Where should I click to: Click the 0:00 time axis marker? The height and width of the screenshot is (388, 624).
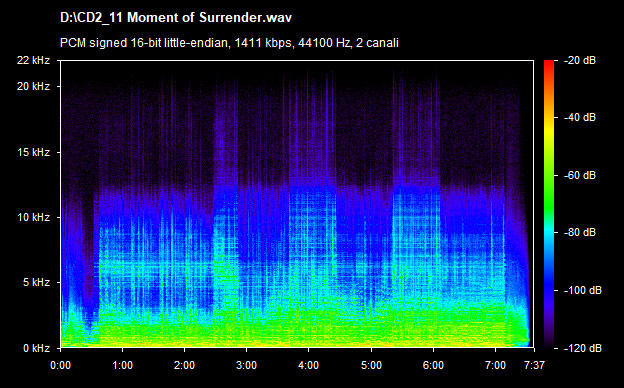click(60, 365)
